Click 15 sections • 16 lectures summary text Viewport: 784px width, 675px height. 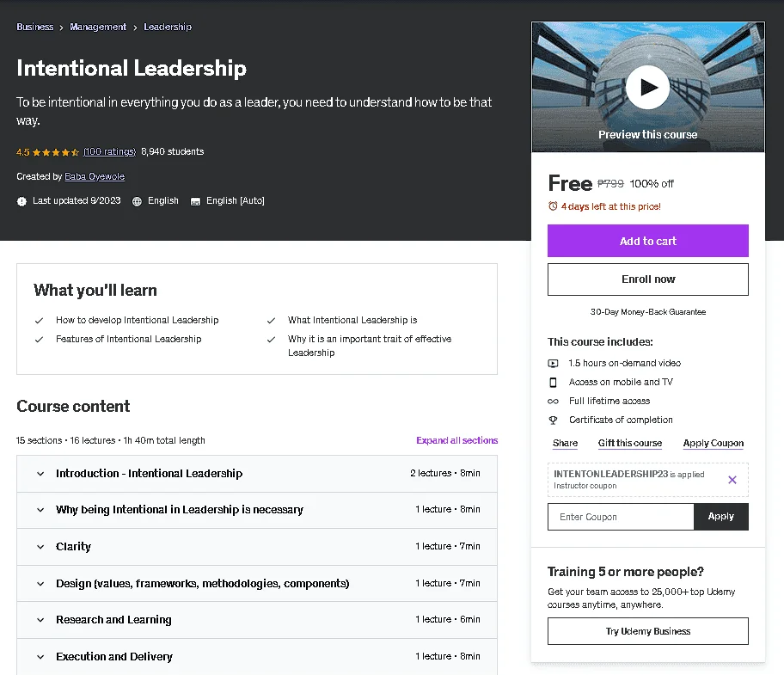111,440
